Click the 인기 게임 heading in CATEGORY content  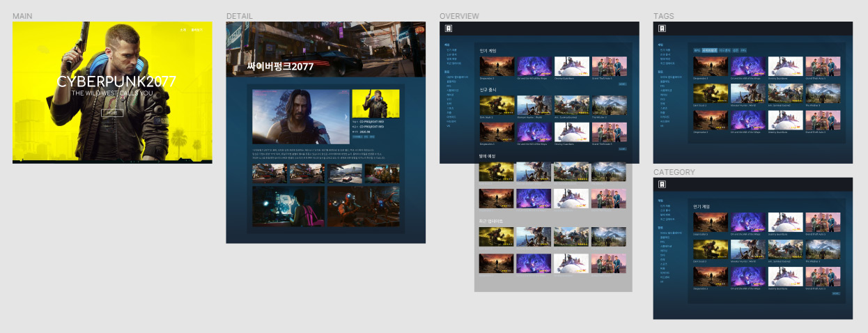(x=702, y=207)
